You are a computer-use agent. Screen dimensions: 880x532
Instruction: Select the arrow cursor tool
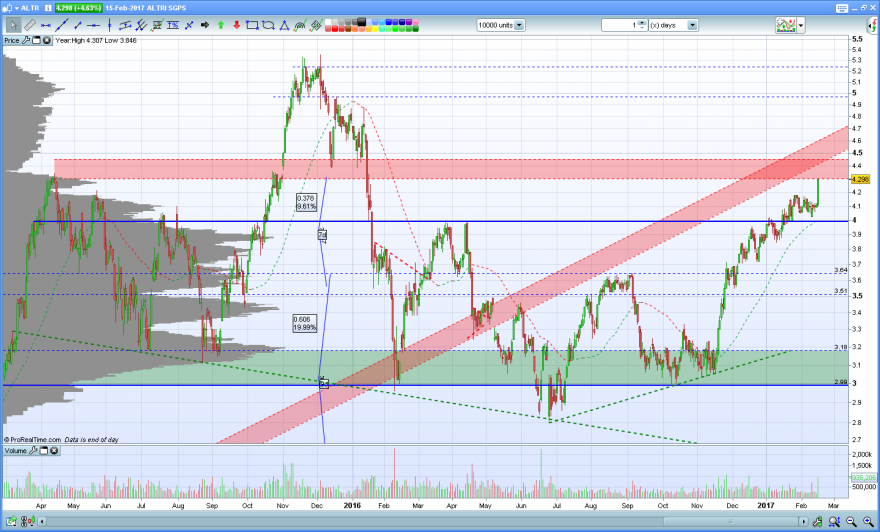[x=13, y=25]
